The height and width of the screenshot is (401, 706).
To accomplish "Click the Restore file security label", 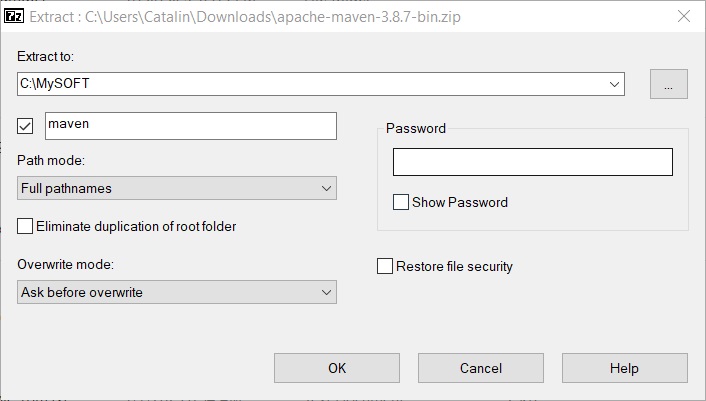I will [x=454, y=266].
